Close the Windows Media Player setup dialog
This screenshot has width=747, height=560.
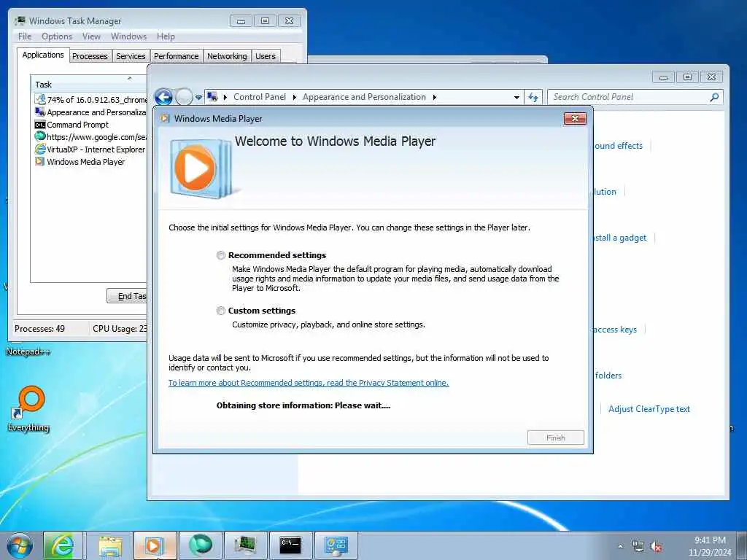(575, 119)
